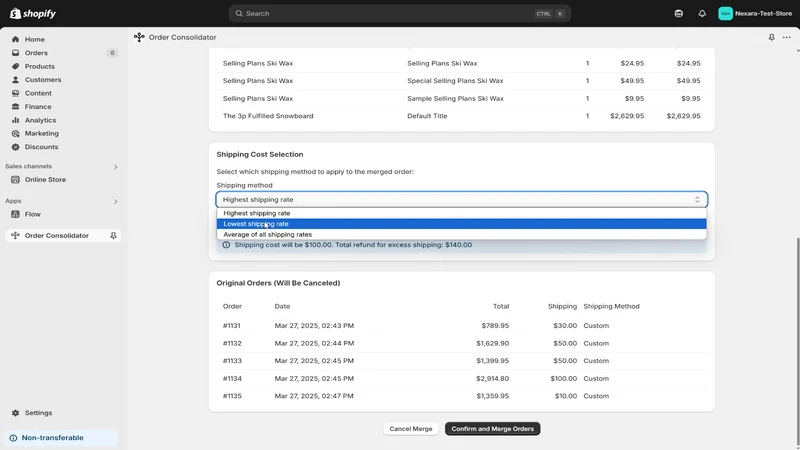
Task: Click Sample Selling Plans Ski Wax variant
Action: point(455,98)
